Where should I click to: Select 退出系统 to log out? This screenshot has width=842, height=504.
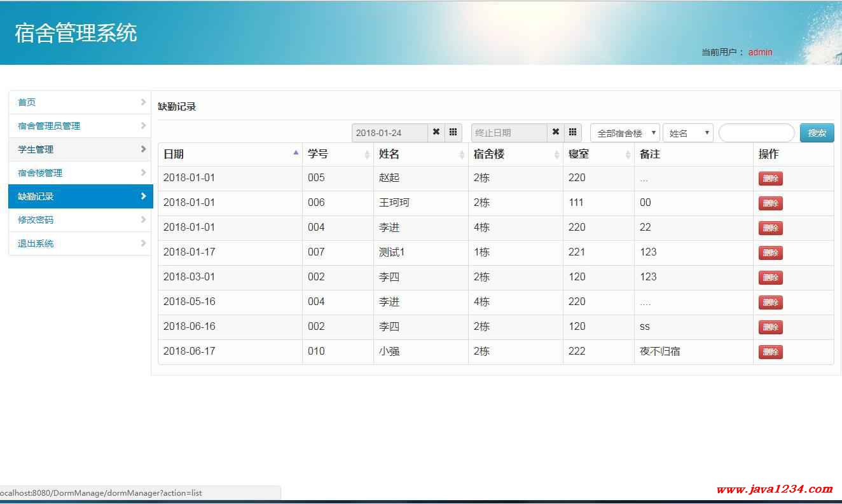coord(80,243)
